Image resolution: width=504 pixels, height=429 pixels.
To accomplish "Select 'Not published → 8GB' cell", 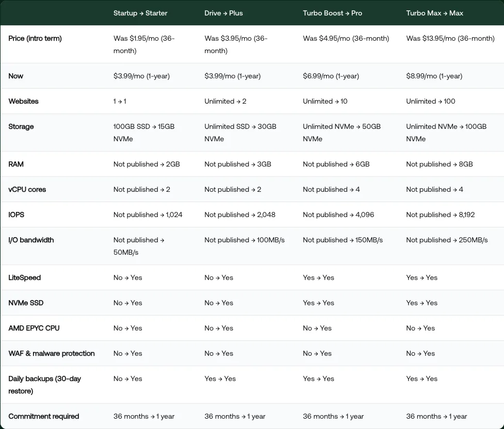I will [x=440, y=164].
